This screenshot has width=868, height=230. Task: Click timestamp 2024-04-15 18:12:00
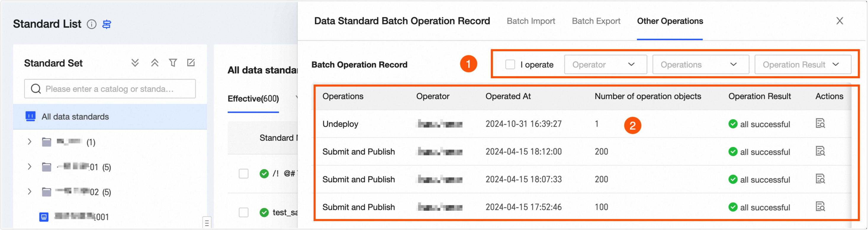[x=523, y=151]
